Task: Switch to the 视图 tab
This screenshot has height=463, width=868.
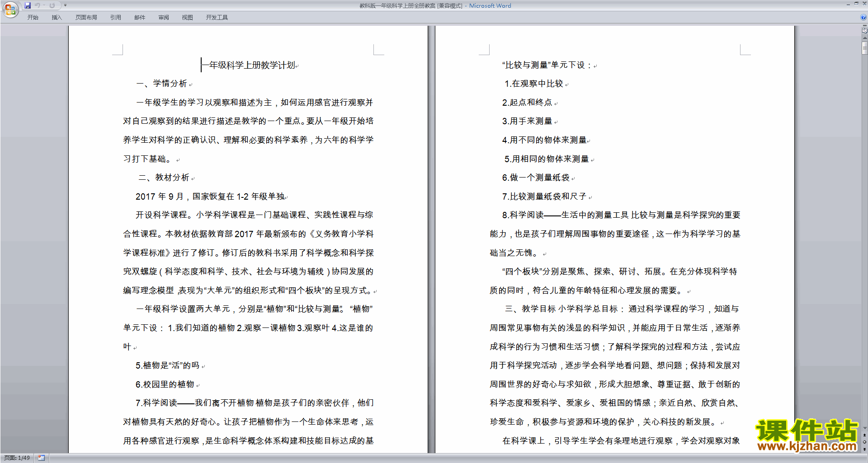Action: [187, 18]
